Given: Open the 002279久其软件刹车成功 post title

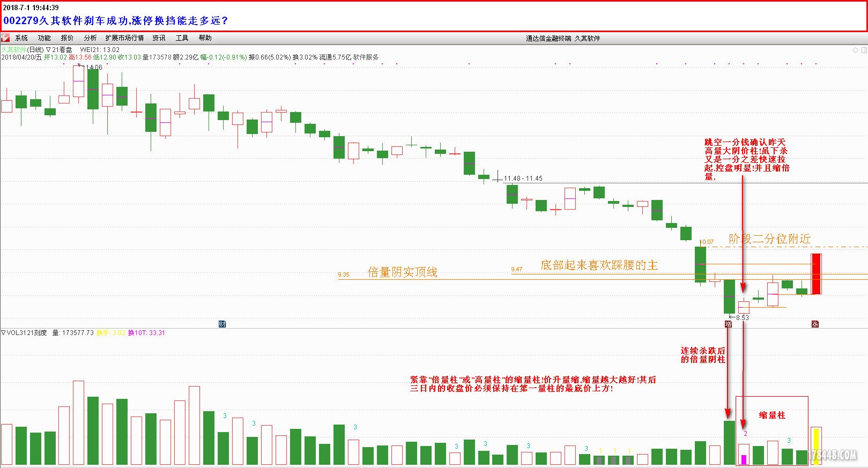Looking at the screenshot, I should tap(116, 21).
